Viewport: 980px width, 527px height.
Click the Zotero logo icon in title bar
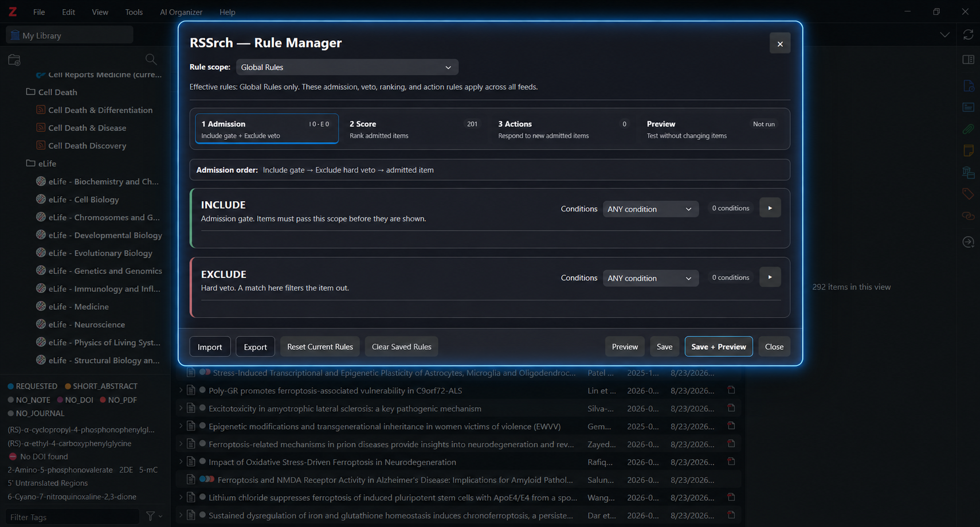[x=12, y=11]
